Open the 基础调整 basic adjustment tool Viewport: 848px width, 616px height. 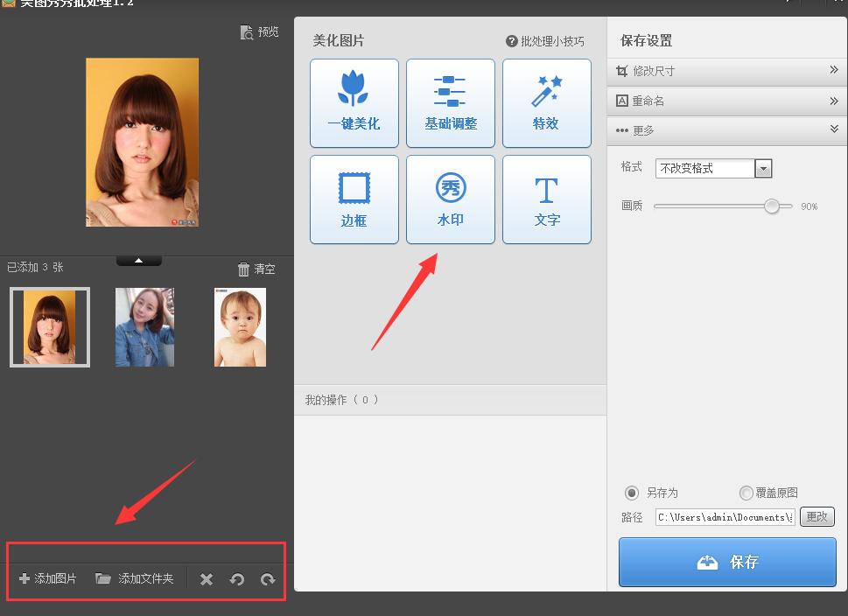tap(451, 103)
